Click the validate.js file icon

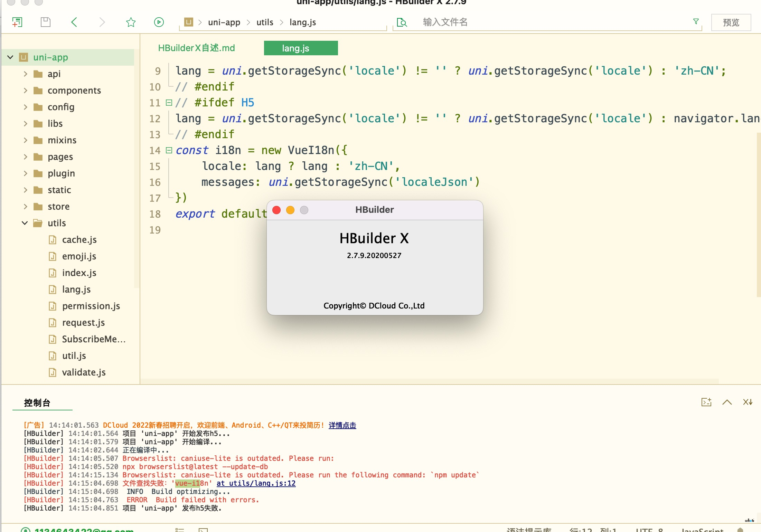click(x=53, y=372)
